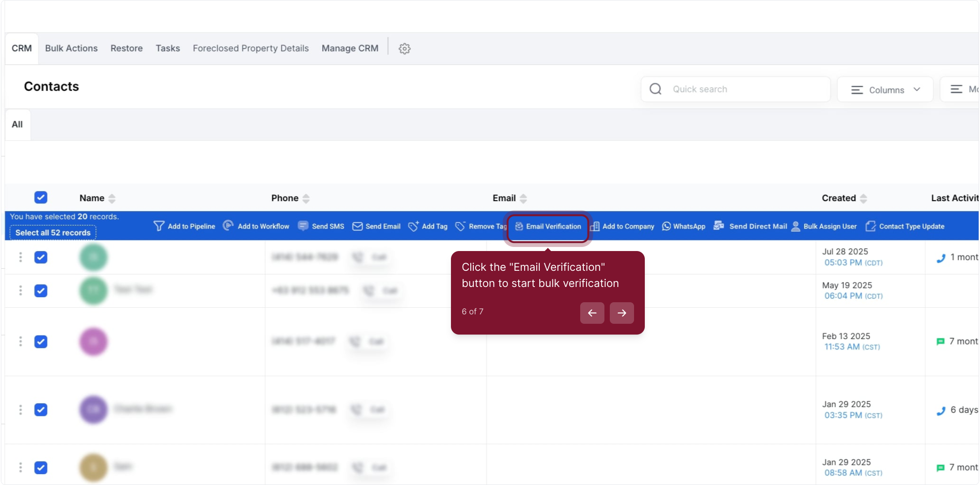Click the settings gear icon beside Manage CRM
The height and width of the screenshot is (485, 980).
pos(404,48)
